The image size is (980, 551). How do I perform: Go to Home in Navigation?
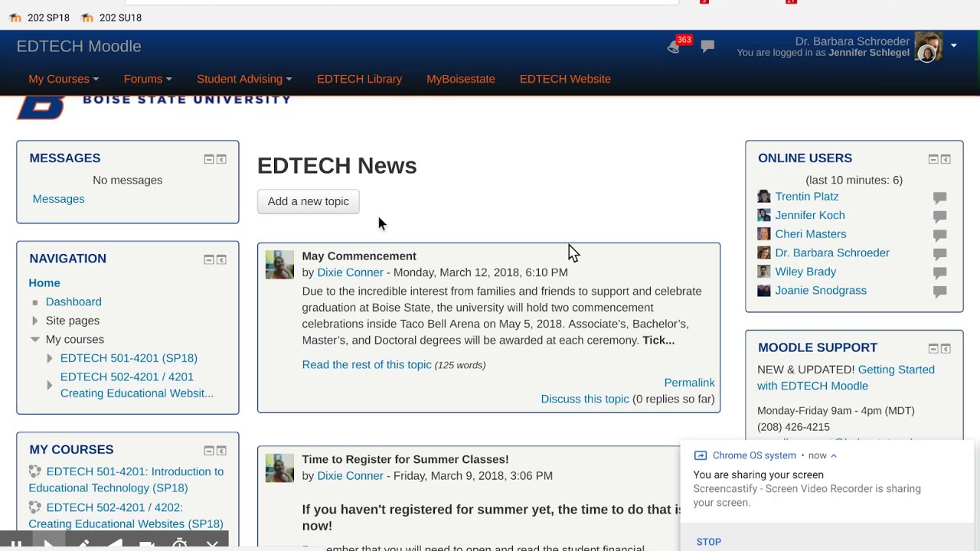click(44, 283)
